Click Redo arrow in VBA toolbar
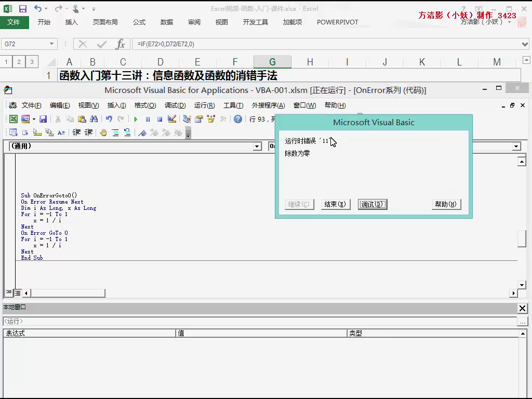Viewport: 532px width, 399px height. pyautogui.click(x=121, y=119)
